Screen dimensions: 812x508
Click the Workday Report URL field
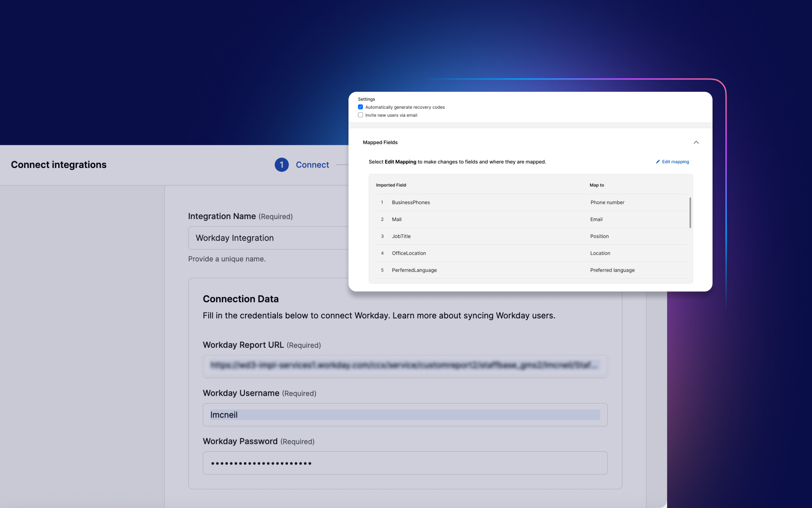pyautogui.click(x=405, y=366)
